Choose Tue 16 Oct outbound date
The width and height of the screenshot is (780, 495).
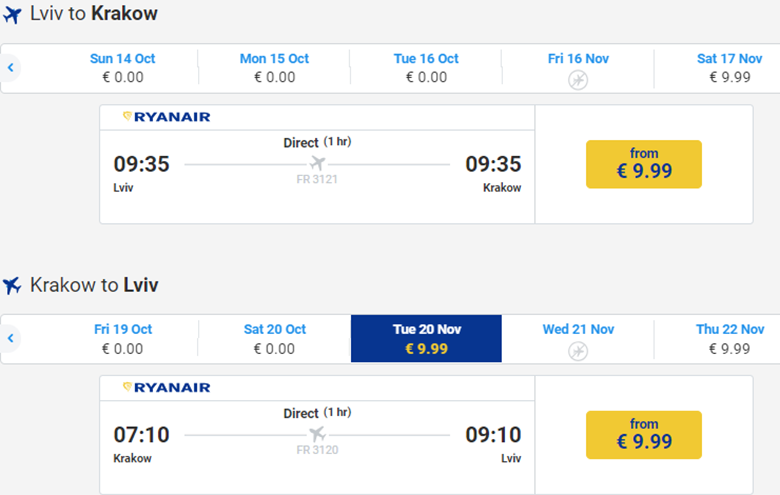426,68
